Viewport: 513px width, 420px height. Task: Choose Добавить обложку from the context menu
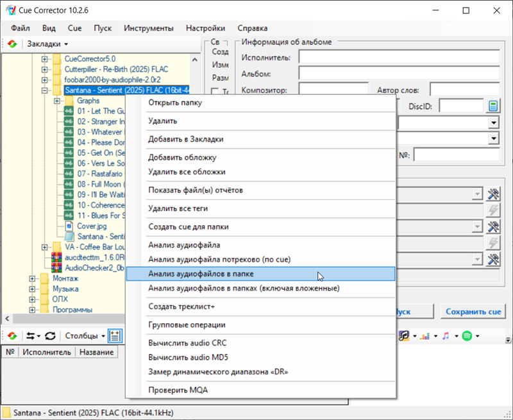pos(261,157)
